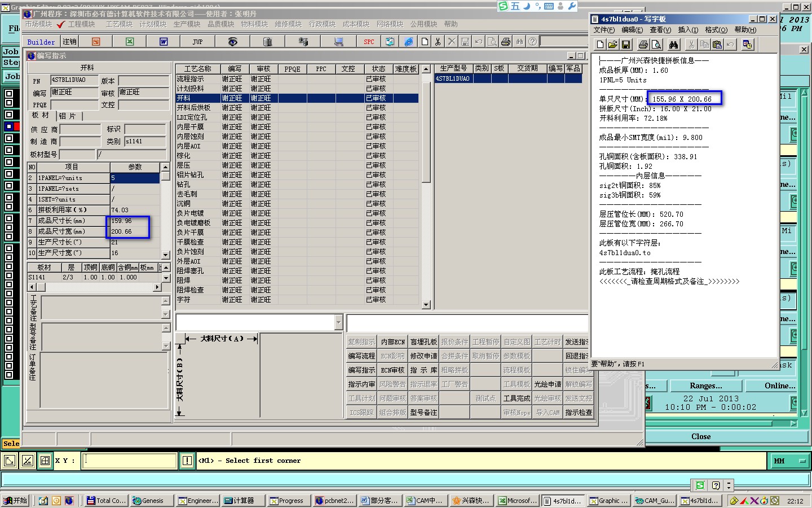Click the material table horizontal scroll right arrow
The height and width of the screenshot is (508, 812).
coord(157,287)
